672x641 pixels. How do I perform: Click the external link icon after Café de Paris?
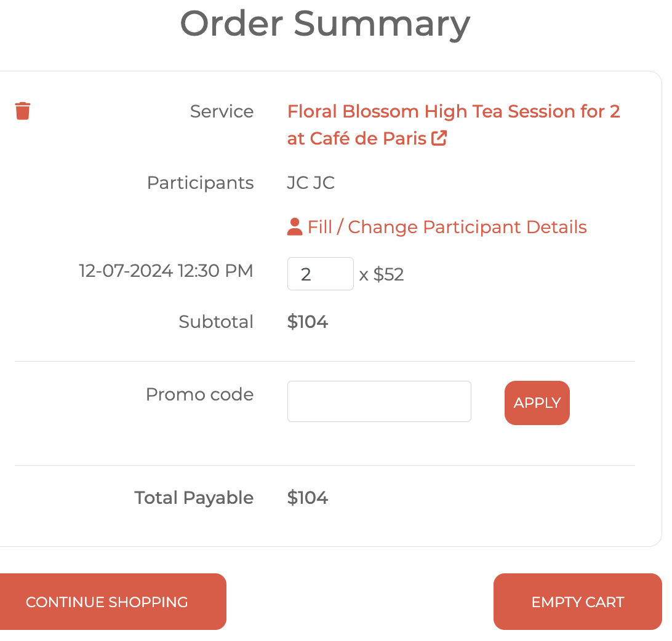tap(439, 138)
